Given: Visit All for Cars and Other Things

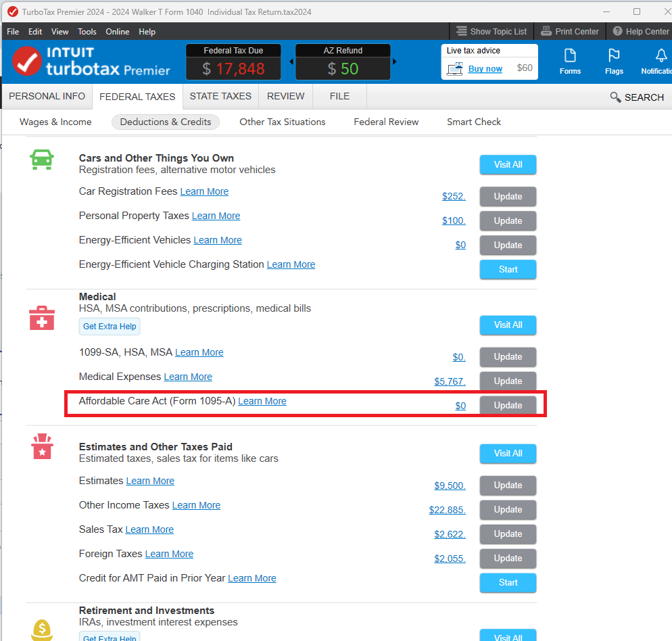Looking at the screenshot, I should tap(508, 164).
